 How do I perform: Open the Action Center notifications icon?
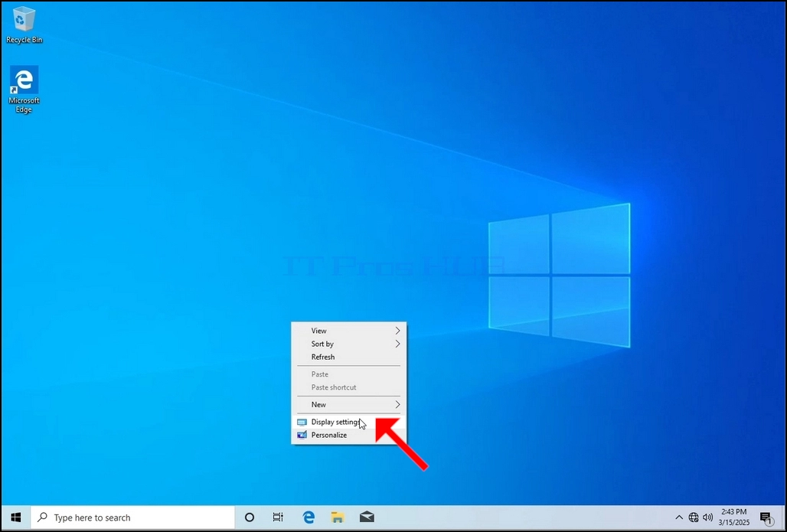point(766,518)
